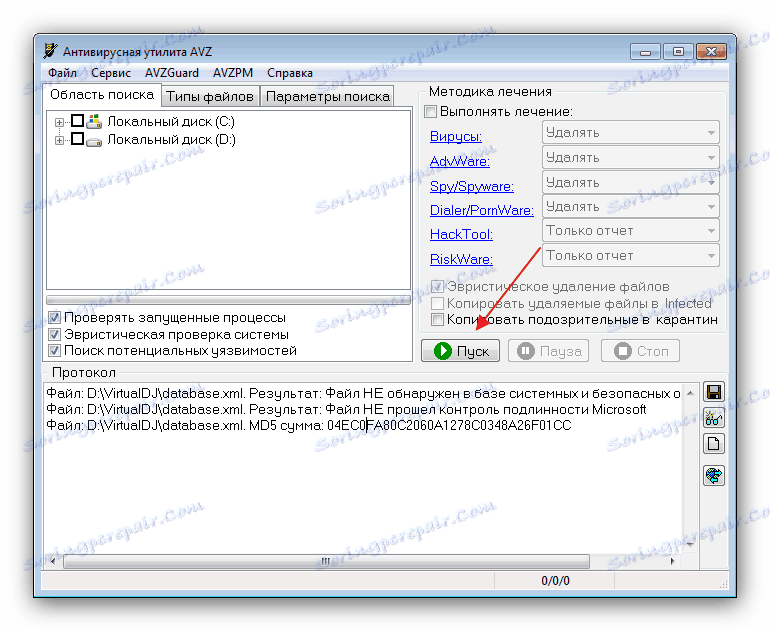Open the protocol viewer with the glasses icon
The image size is (770, 631).
point(714,418)
